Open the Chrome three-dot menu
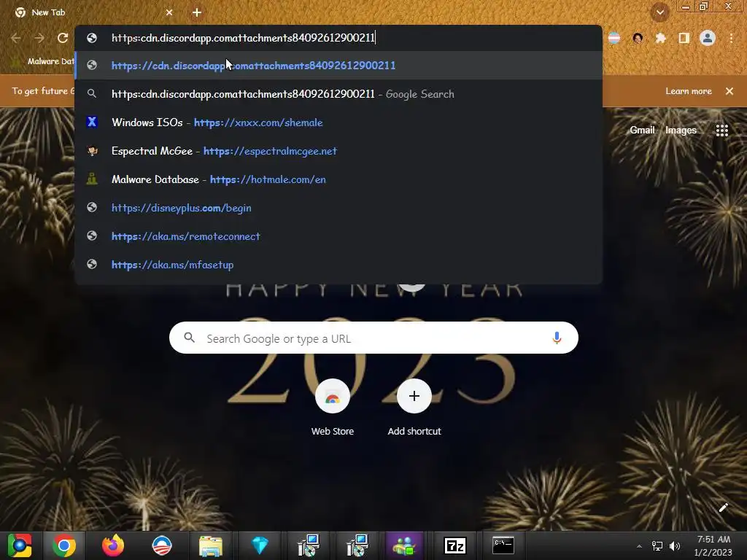The image size is (747, 560). (731, 38)
